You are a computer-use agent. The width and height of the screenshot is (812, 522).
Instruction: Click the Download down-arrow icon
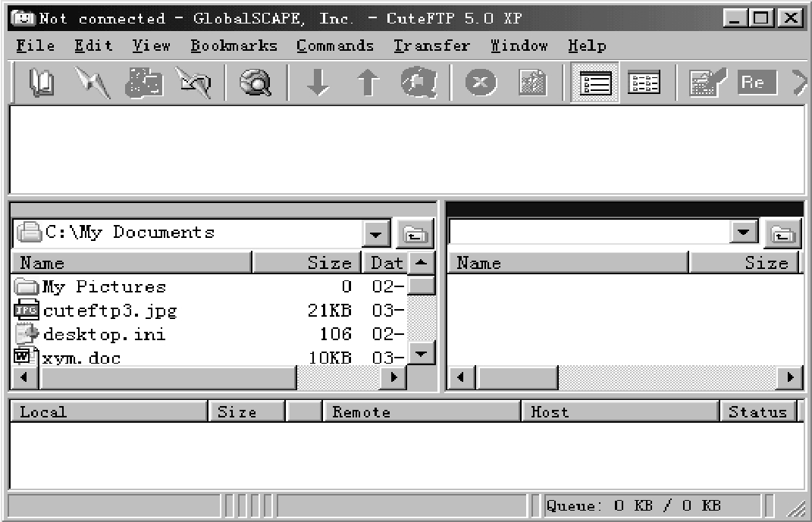click(x=318, y=83)
